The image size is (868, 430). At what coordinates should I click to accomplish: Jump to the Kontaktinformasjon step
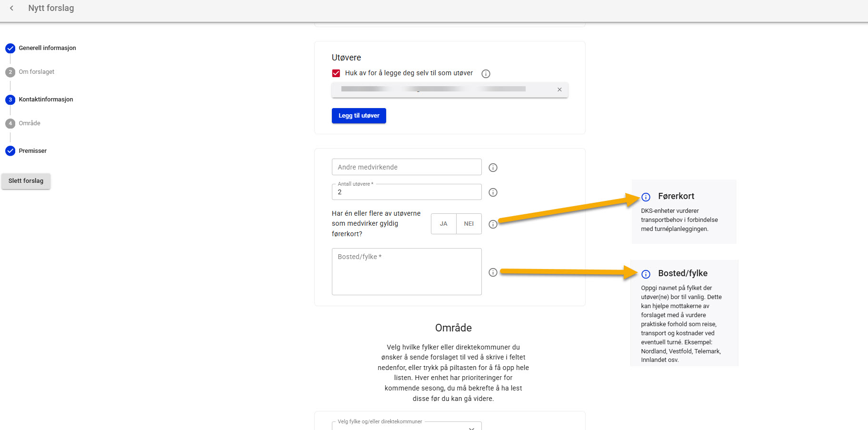tap(46, 100)
